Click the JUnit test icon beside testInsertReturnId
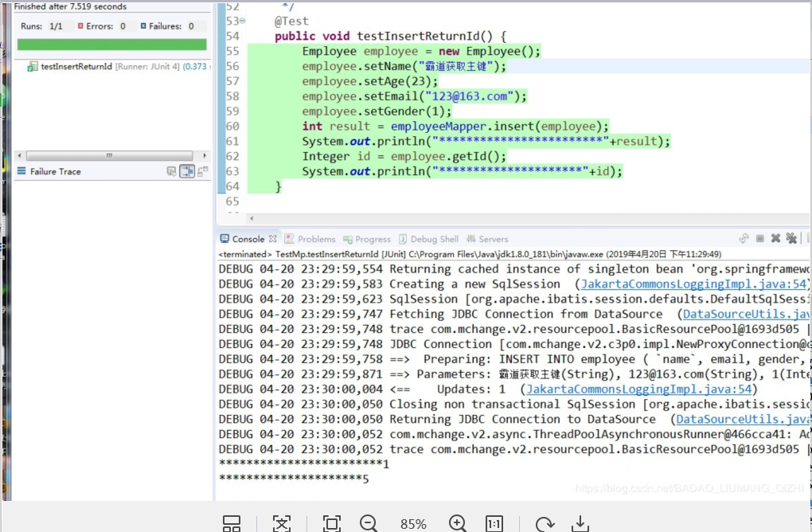 32,66
